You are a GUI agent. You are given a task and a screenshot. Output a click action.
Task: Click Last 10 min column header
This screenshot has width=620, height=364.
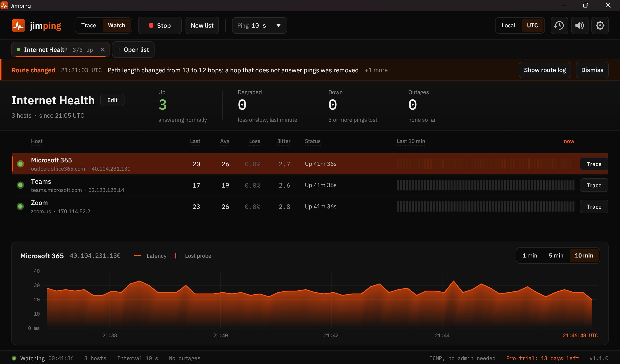(x=411, y=141)
